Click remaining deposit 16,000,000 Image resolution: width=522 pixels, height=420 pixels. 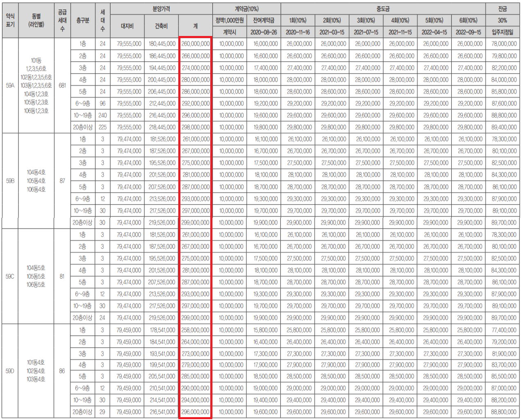[265, 44]
